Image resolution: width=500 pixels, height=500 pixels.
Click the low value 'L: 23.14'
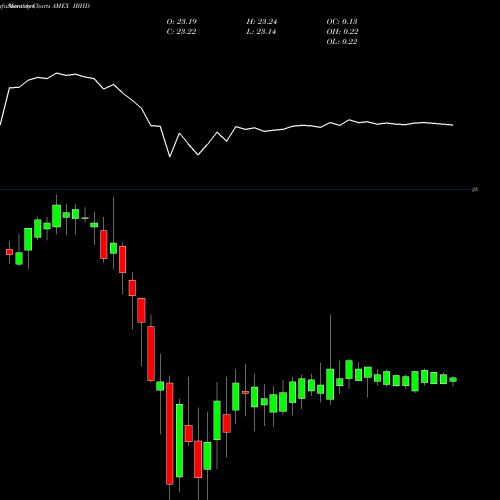click(261, 31)
